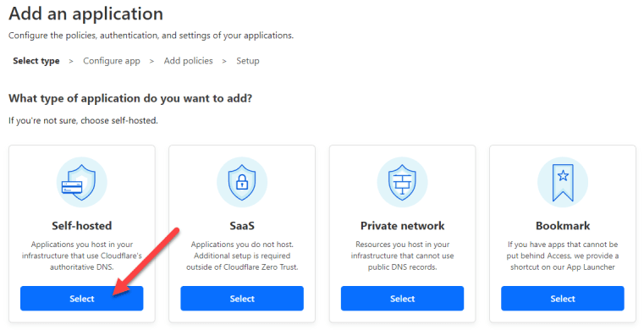Select the Self-hosted application type
This screenshot has width=644, height=330.
[82, 299]
